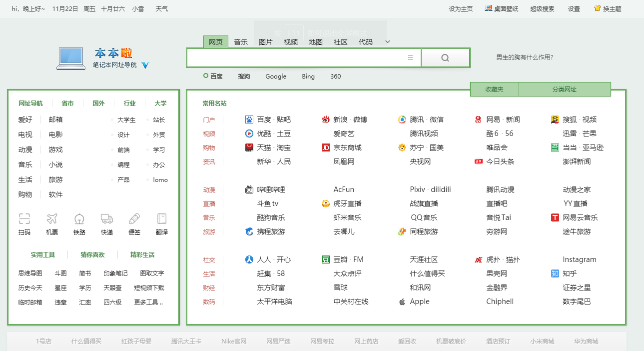The image size is (644, 351).
Task: Switch to the 地图 search tab
Action: 316,42
